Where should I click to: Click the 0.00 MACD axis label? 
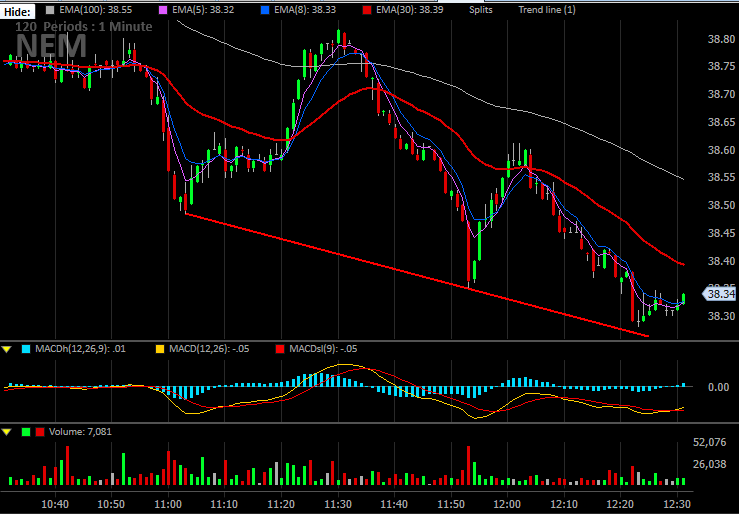click(x=719, y=387)
